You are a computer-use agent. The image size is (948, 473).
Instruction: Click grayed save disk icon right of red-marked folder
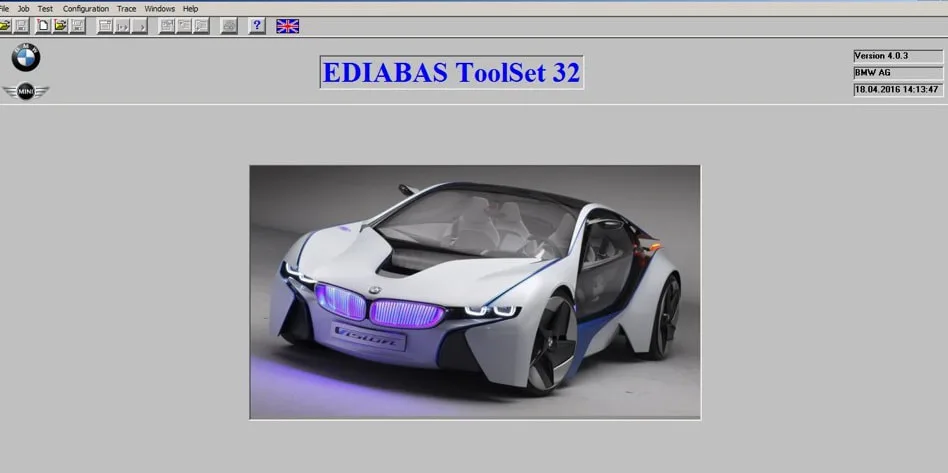pos(77,25)
